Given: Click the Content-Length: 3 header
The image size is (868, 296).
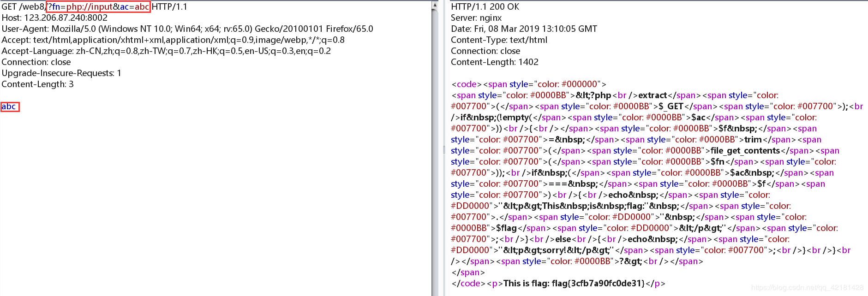Looking at the screenshot, I should click(37, 84).
